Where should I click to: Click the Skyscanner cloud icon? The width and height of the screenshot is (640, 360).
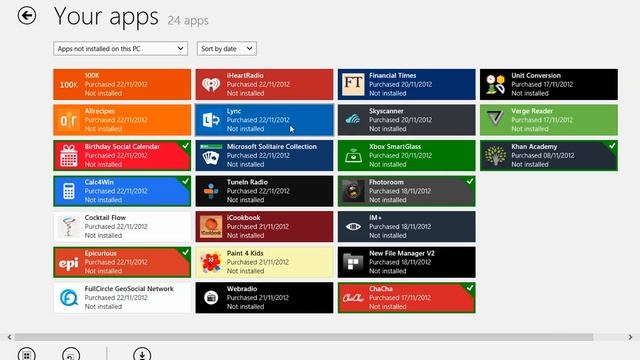[353, 119]
